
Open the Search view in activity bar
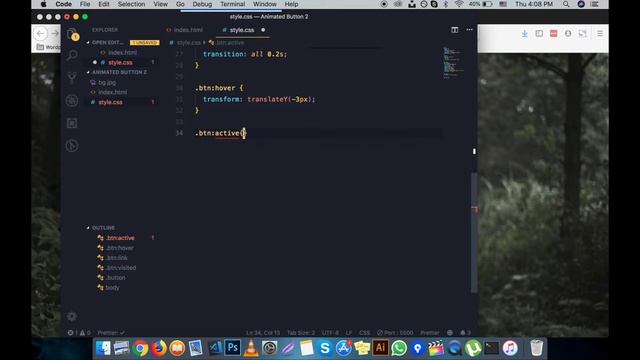pos(72,55)
